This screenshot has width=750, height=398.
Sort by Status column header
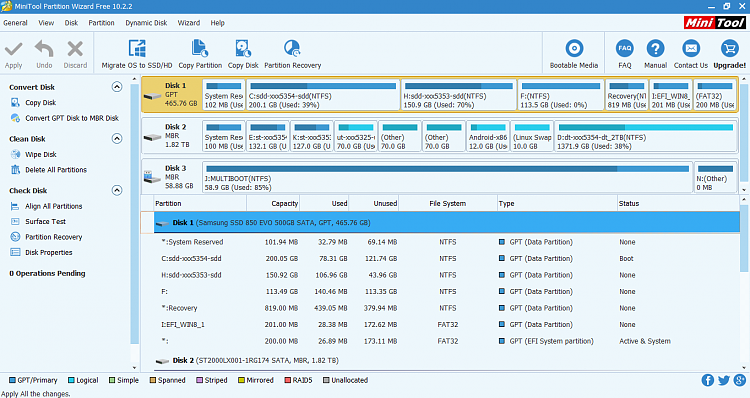tap(678, 203)
